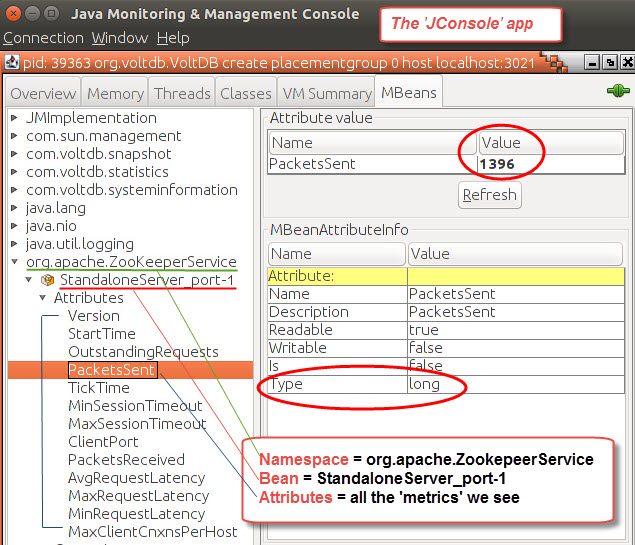
Task: Expand the java.nio node
Action: pos(14,226)
